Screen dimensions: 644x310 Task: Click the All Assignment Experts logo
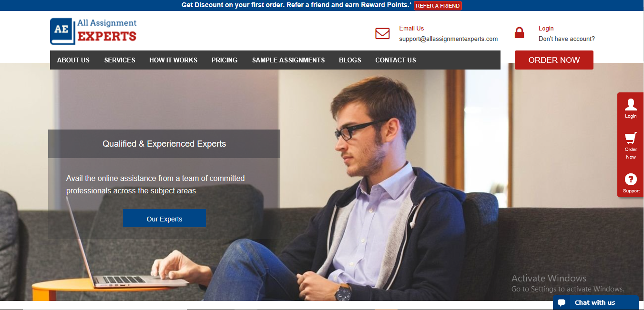[x=93, y=31]
